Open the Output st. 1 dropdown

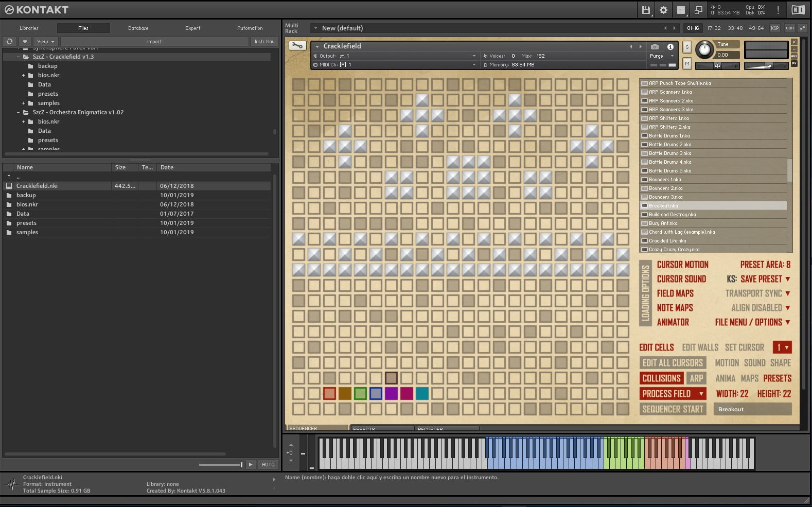(395, 56)
